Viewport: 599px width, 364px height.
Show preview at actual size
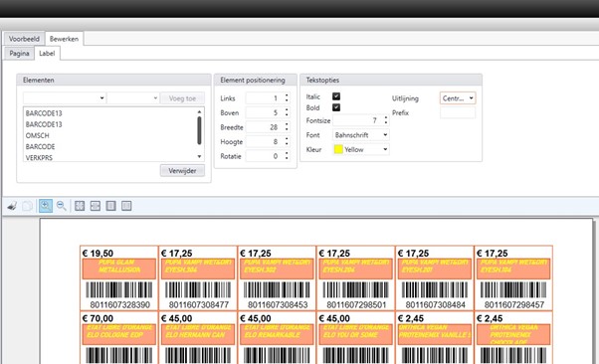[x=80, y=206]
